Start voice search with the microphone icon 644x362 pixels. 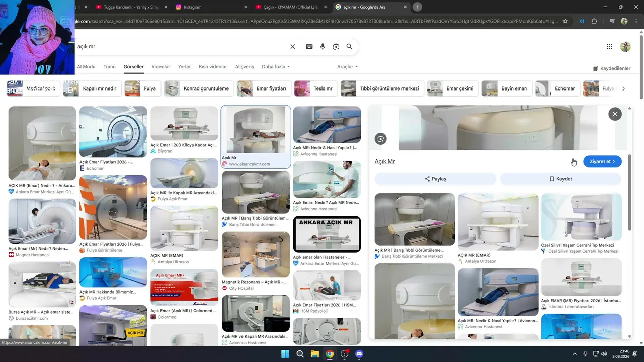(x=323, y=46)
